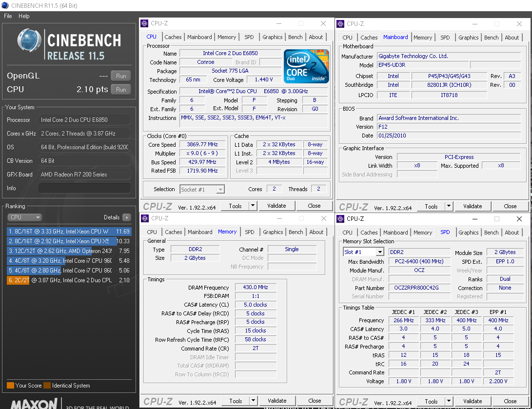Viewport: 532px width, 409px height.
Task: Click Bus Speed value 429.97 MHz
Action: [x=202, y=162]
